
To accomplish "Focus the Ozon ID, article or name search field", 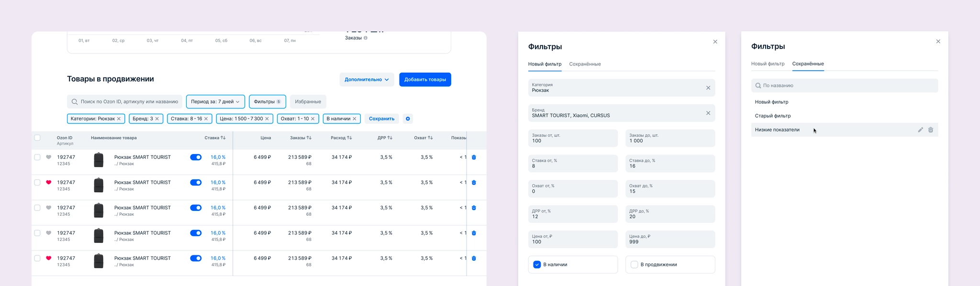I will tap(124, 101).
